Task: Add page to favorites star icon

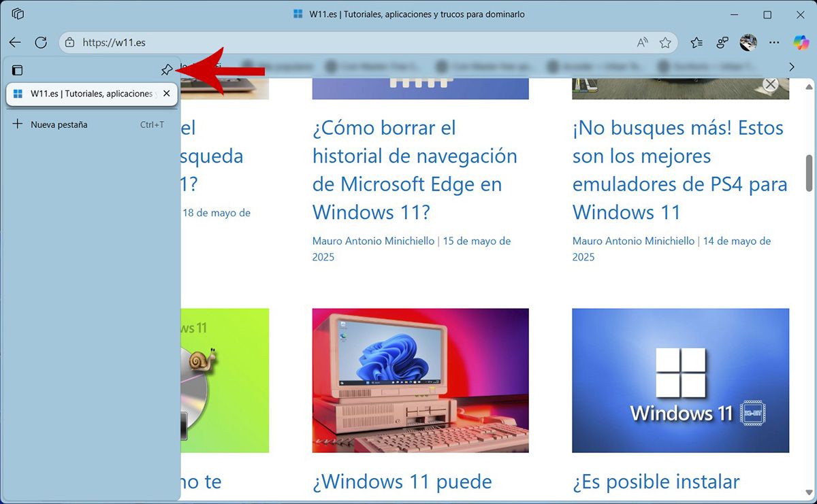Action: click(x=665, y=42)
